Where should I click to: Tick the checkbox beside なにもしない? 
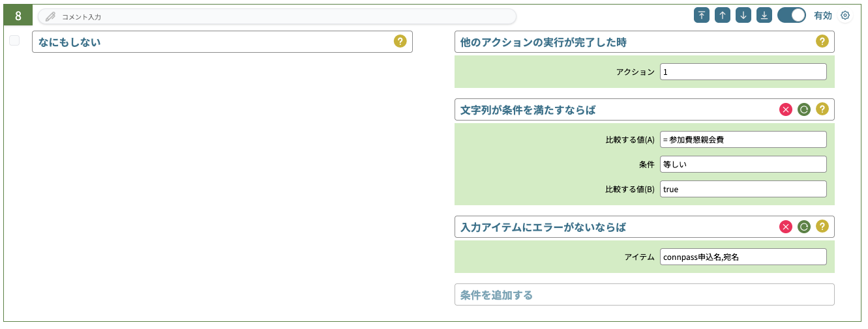pyautogui.click(x=14, y=40)
